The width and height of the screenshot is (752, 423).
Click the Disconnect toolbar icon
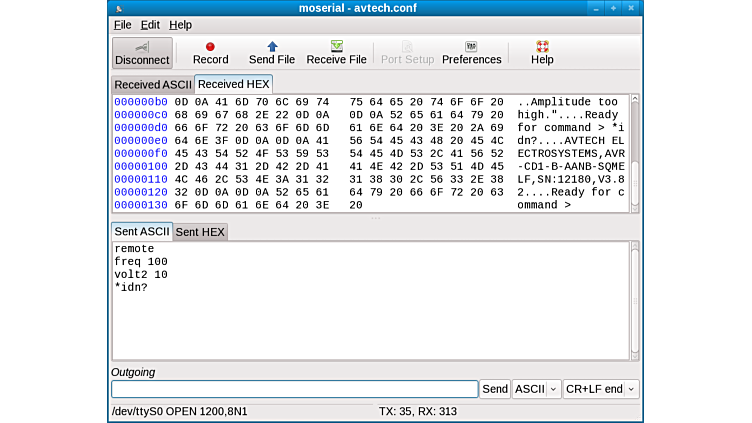tap(142, 47)
